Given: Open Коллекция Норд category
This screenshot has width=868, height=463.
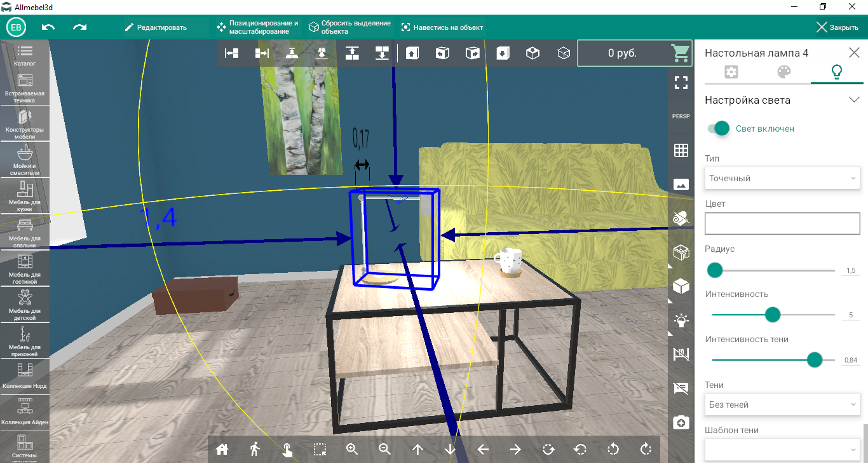Looking at the screenshot, I should 25,377.
